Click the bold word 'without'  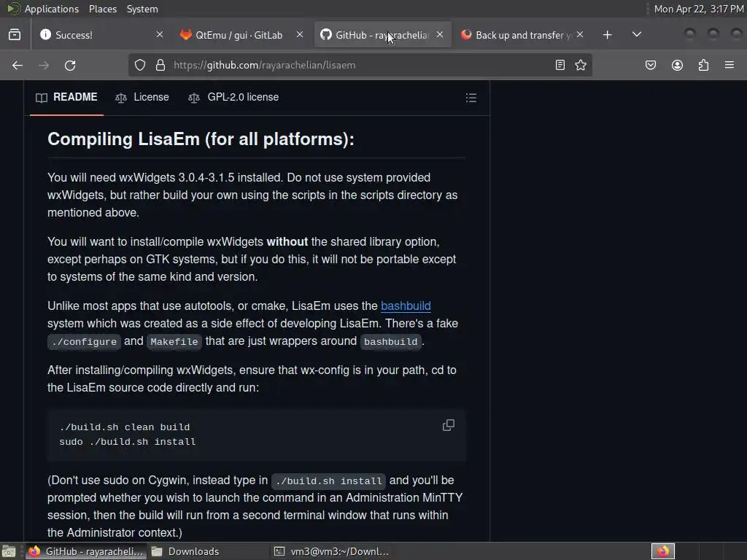(x=287, y=242)
